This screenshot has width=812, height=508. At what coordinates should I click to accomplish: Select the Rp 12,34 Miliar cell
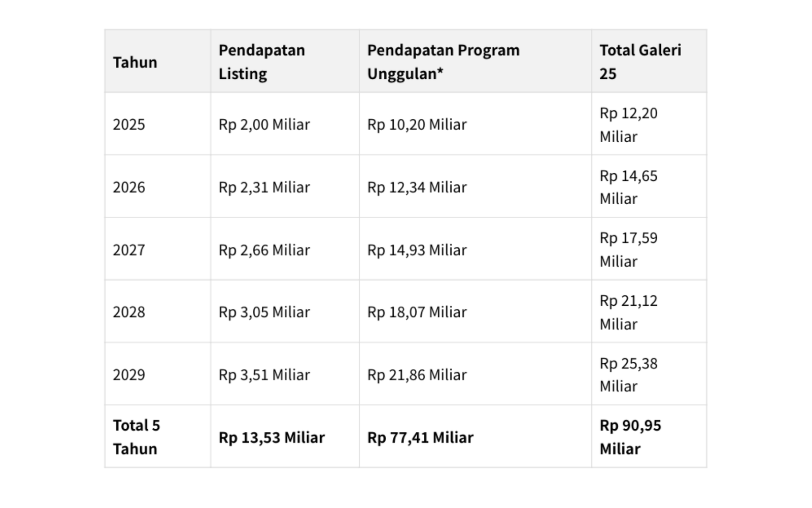point(417,187)
